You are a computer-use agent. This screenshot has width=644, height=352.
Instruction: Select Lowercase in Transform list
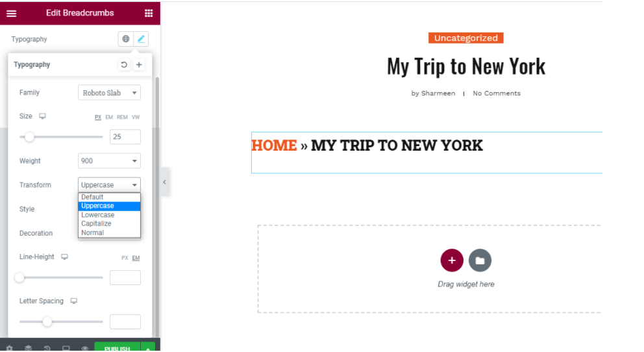tap(97, 215)
